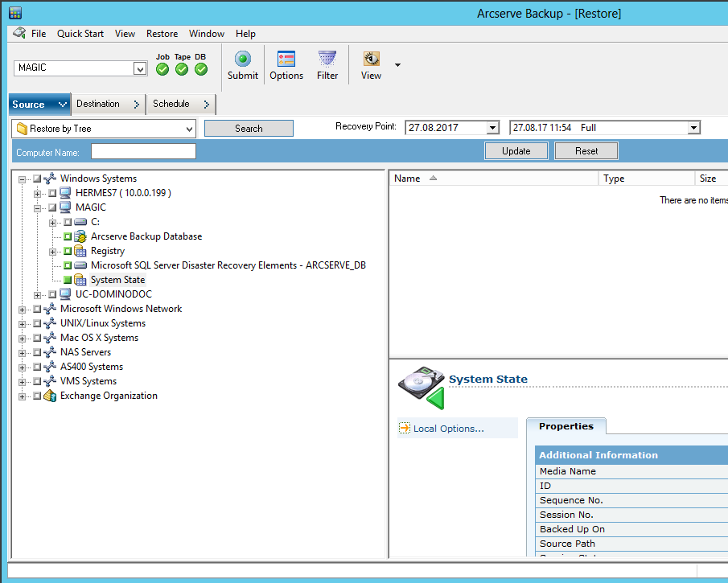Click the Tape status green check
728x583 pixels.
tap(182, 70)
